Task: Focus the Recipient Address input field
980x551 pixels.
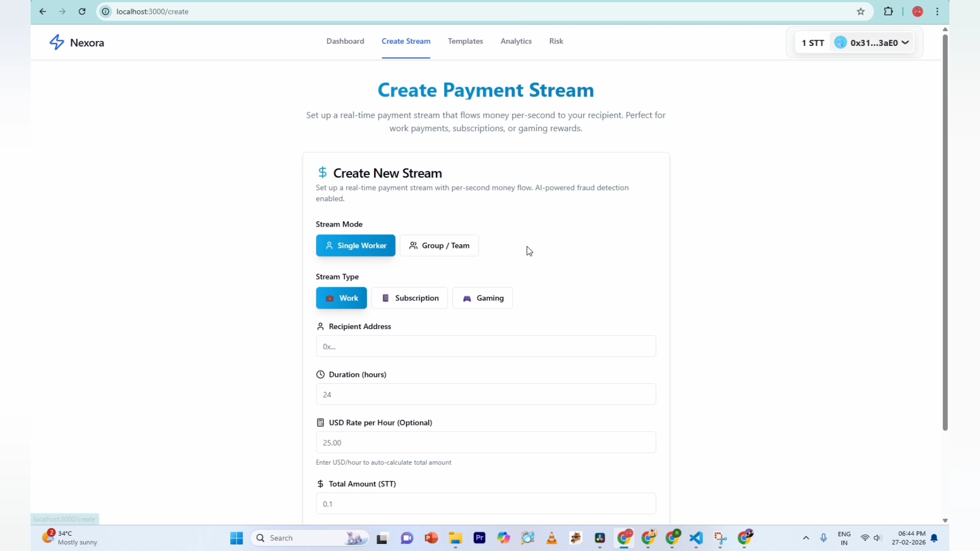Action: tap(485, 346)
